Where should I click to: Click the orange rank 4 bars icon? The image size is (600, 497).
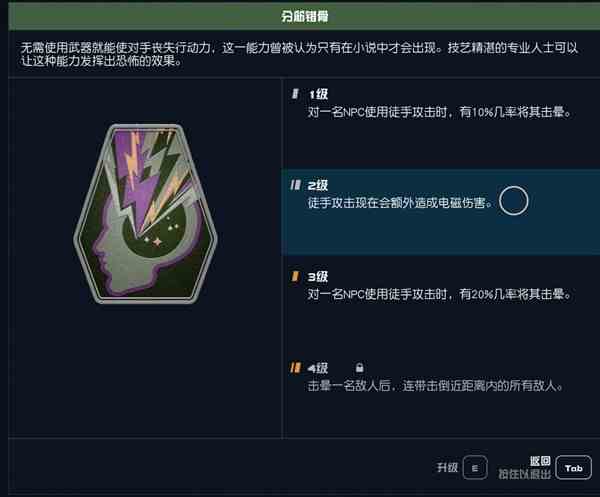click(x=295, y=368)
